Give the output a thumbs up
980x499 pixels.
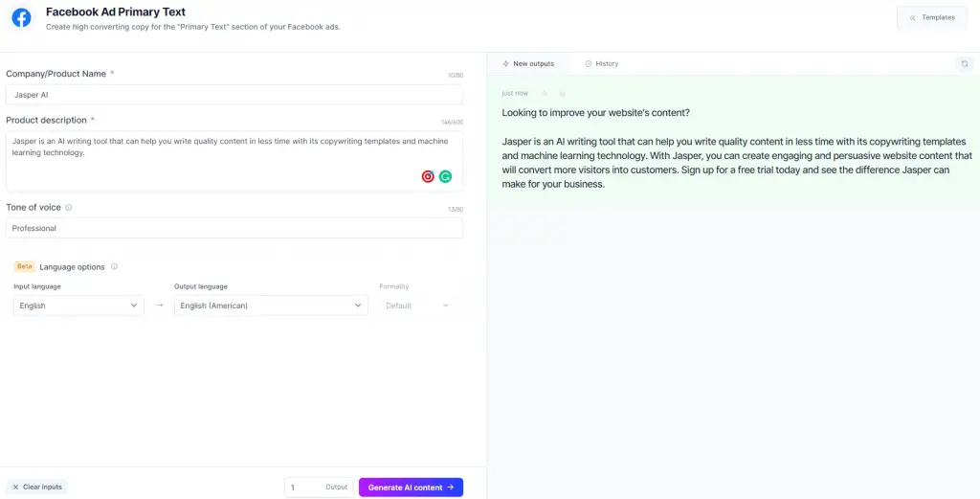coord(545,94)
